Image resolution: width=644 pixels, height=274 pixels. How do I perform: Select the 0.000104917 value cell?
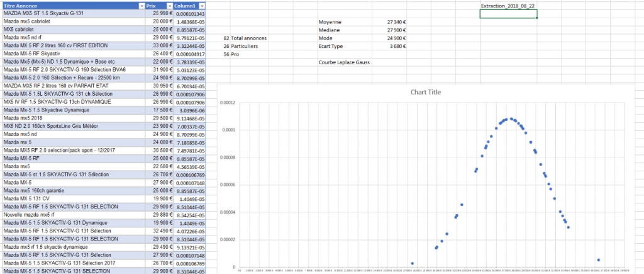coord(189,54)
